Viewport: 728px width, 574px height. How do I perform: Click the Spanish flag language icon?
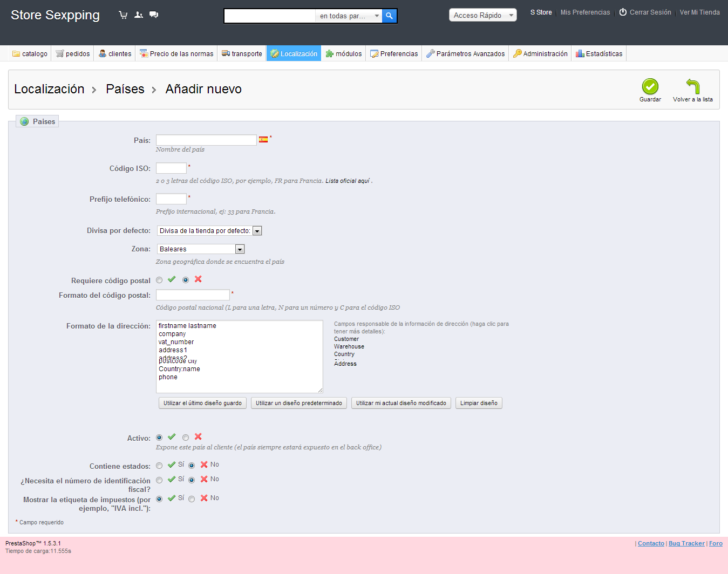(x=263, y=139)
